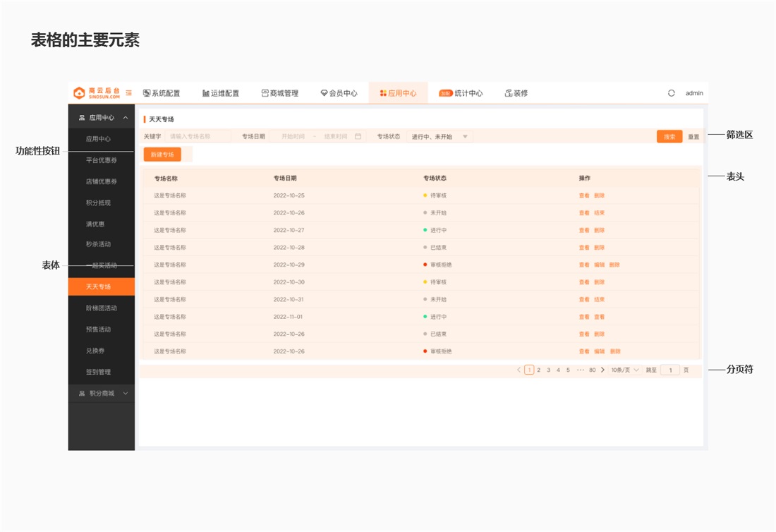Open the 装修 top menu
The width and height of the screenshot is (776, 532).
(x=516, y=93)
